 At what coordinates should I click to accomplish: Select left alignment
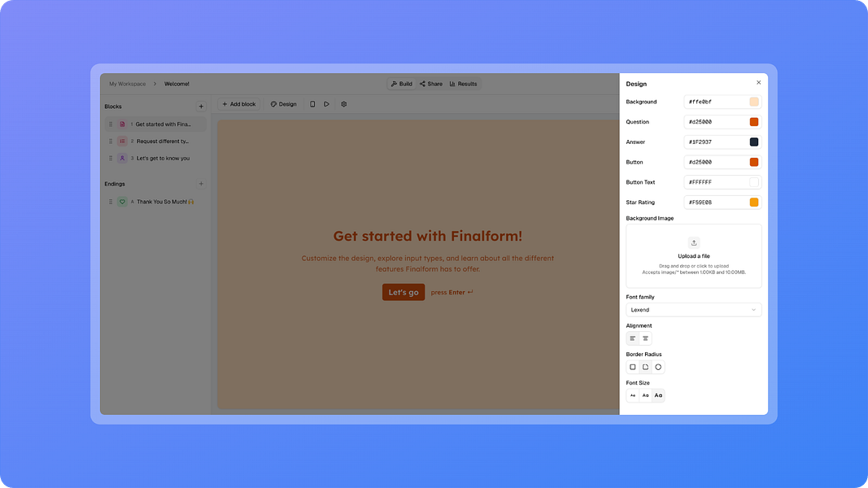click(633, 338)
